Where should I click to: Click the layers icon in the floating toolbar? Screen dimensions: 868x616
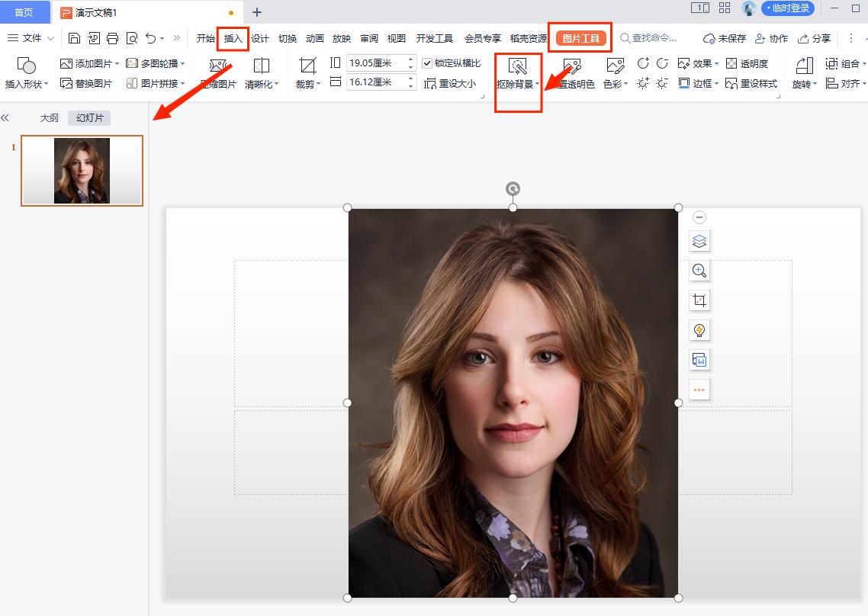(699, 242)
